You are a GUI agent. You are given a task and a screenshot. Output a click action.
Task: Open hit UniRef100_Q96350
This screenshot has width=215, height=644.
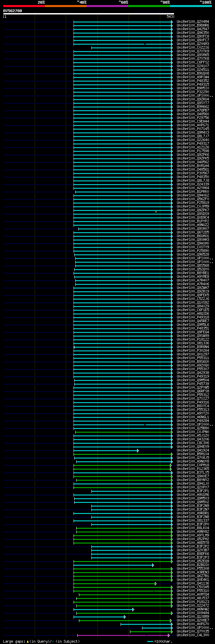[x=193, y=33]
